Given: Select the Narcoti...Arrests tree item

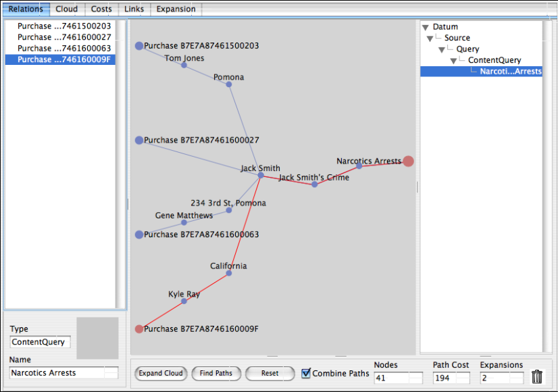Looking at the screenshot, I should click(x=481, y=71).
